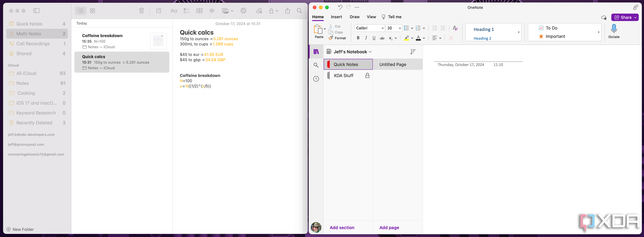This screenshot has height=237, width=644.
Task: Toggle bold formatting in OneNote
Action: click(x=358, y=38)
